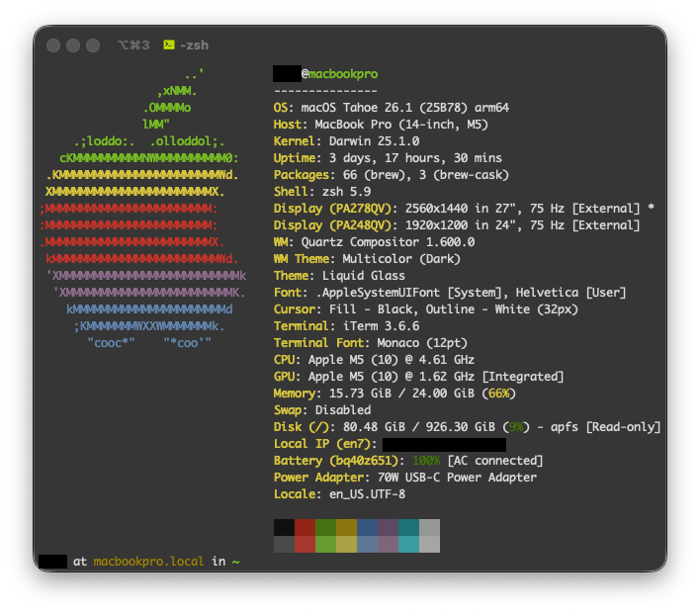Click the Host line MacBook Pro (14-inch, M5)
The image size is (700, 613).
coord(381,125)
